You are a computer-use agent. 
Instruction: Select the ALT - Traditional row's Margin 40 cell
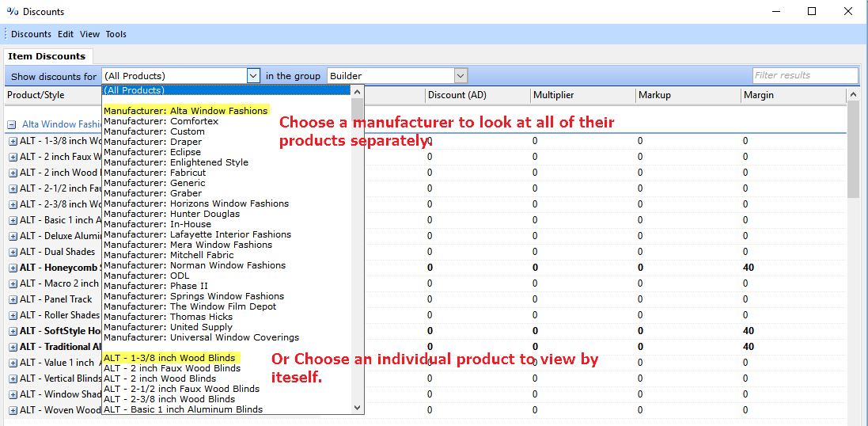749,347
